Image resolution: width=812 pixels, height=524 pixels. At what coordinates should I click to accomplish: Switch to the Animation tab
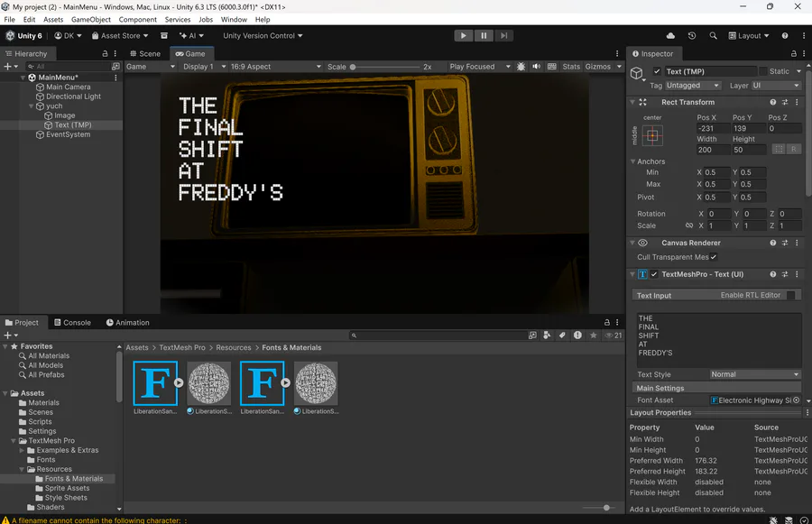[x=127, y=322]
